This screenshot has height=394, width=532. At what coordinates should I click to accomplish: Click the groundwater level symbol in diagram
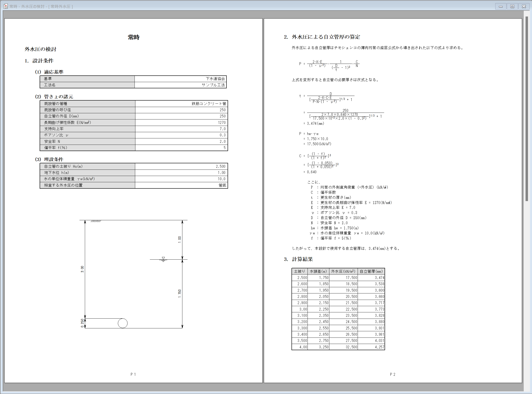(x=163, y=259)
